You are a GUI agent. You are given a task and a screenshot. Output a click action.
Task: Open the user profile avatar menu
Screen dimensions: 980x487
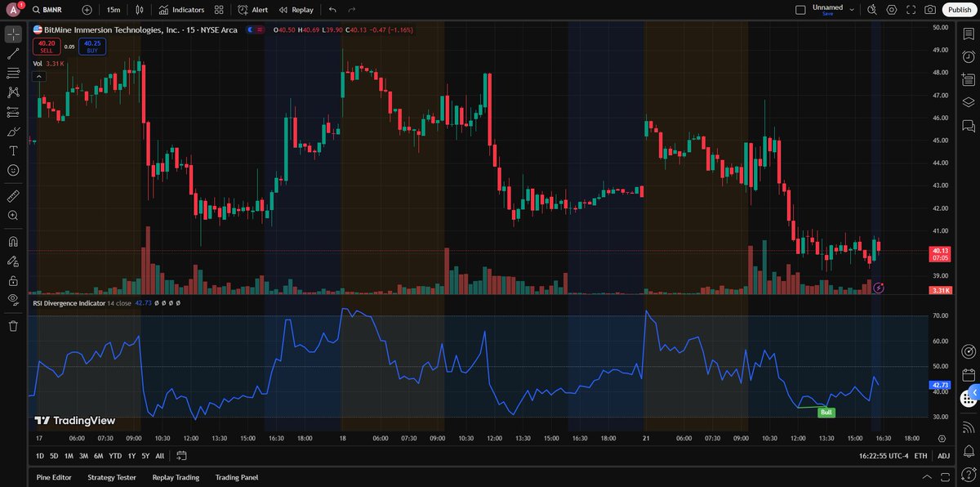pos(13,10)
